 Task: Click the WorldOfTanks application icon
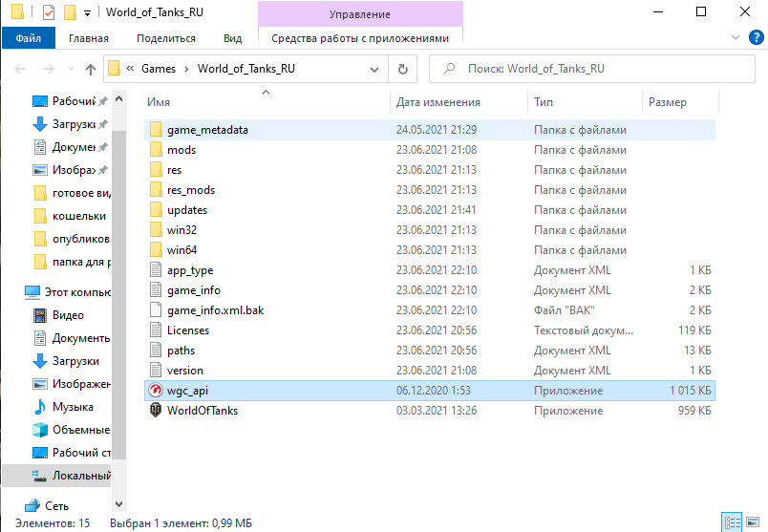pos(156,411)
